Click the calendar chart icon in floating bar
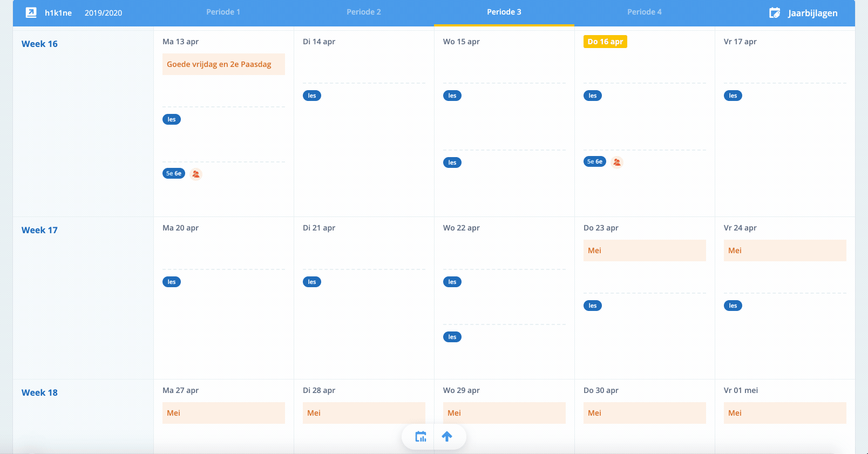This screenshot has width=868, height=454. 421,437
